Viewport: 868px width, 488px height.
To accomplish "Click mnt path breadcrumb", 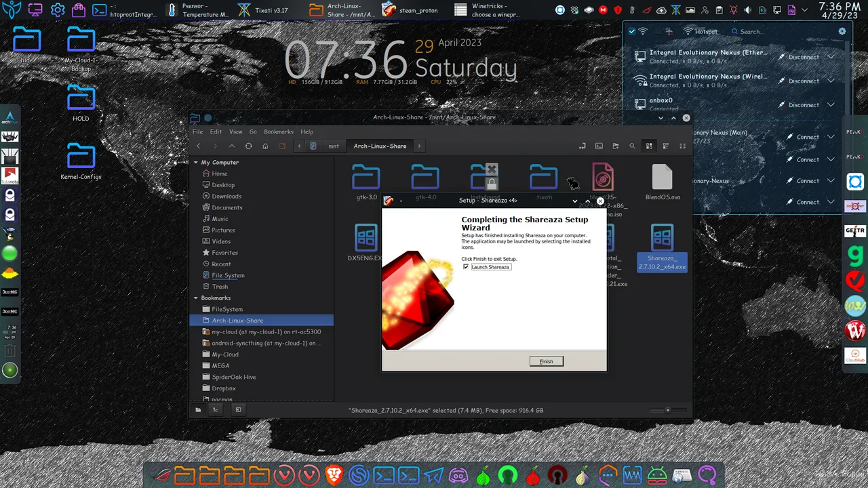I will (334, 146).
